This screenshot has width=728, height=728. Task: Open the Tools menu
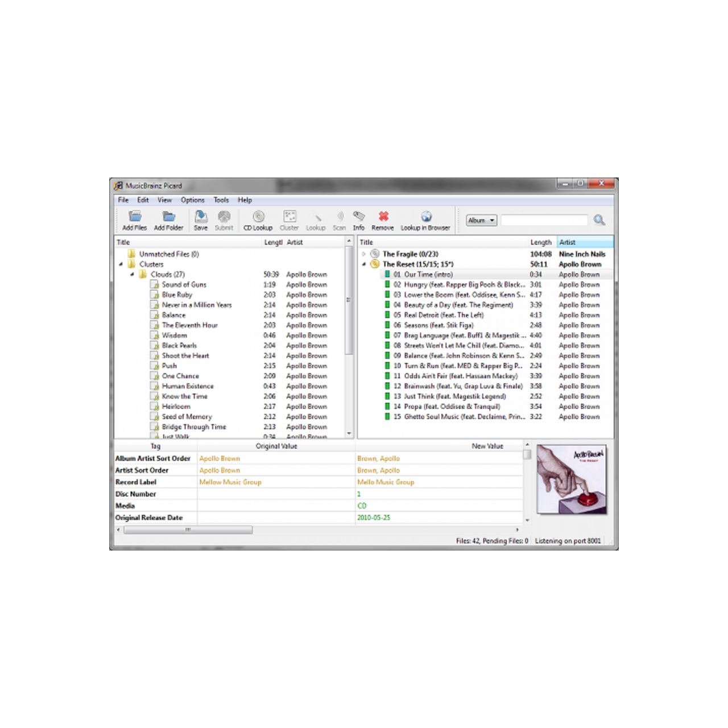221,200
